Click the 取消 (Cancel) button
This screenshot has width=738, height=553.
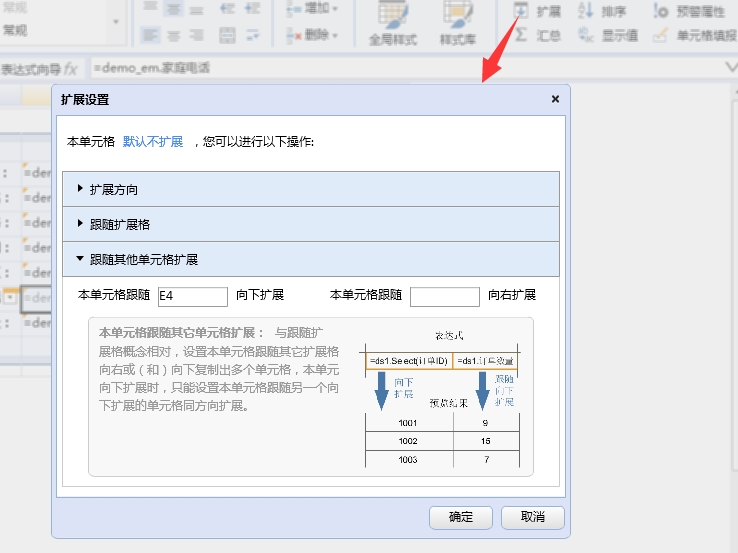coord(533,517)
